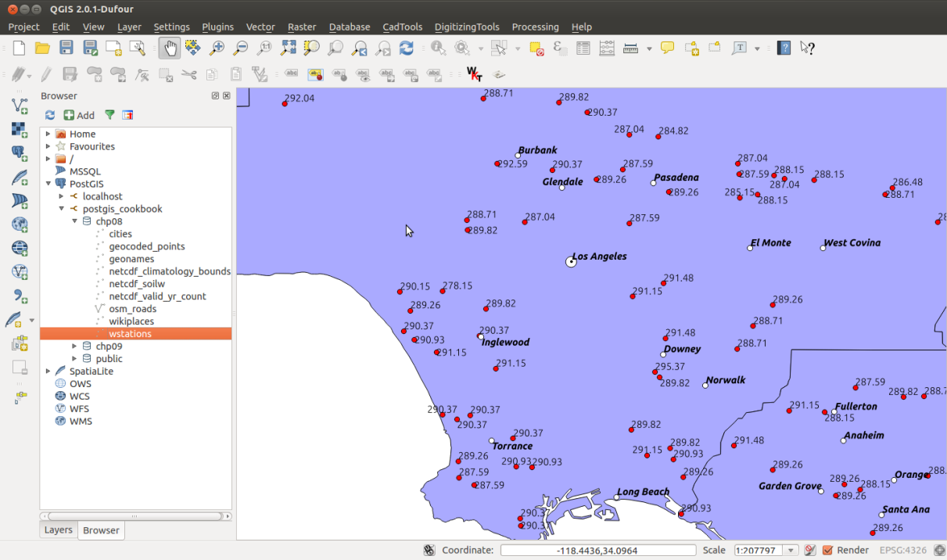Image resolution: width=947 pixels, height=560 pixels.
Task: Open the Scale dropdown
Action: [792, 551]
